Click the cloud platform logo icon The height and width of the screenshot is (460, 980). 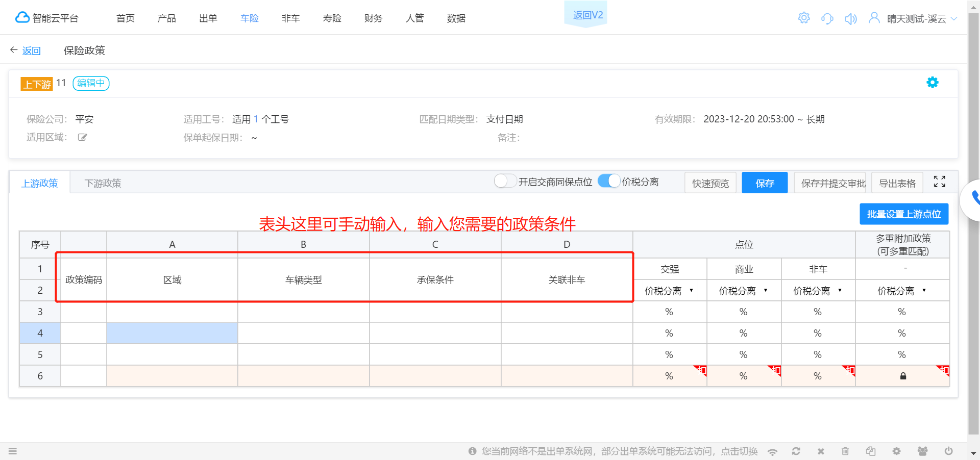22,18
